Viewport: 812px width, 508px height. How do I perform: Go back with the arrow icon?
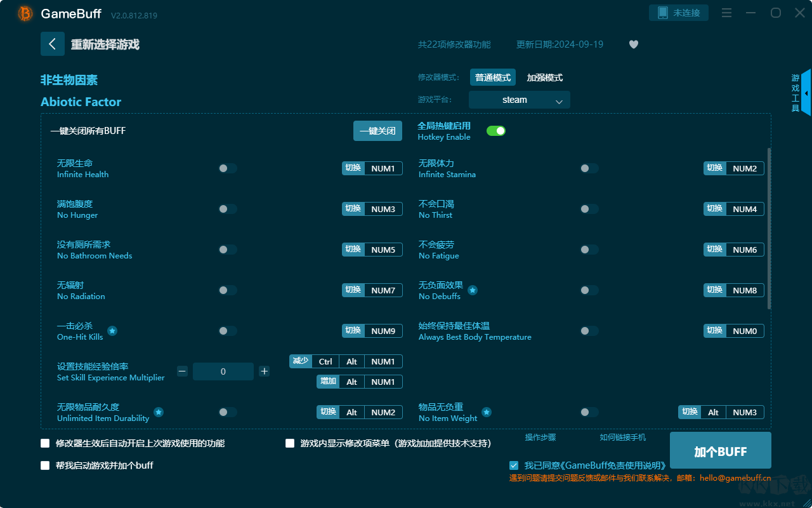tap(53, 44)
